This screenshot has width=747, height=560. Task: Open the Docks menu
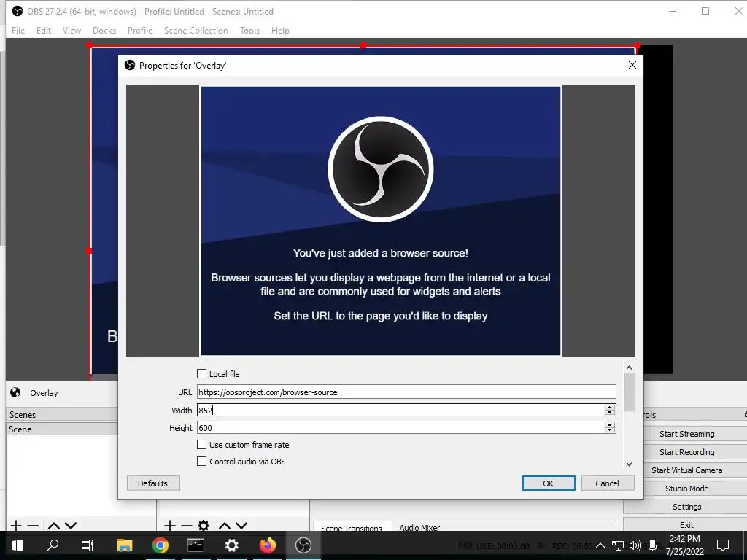pos(104,30)
